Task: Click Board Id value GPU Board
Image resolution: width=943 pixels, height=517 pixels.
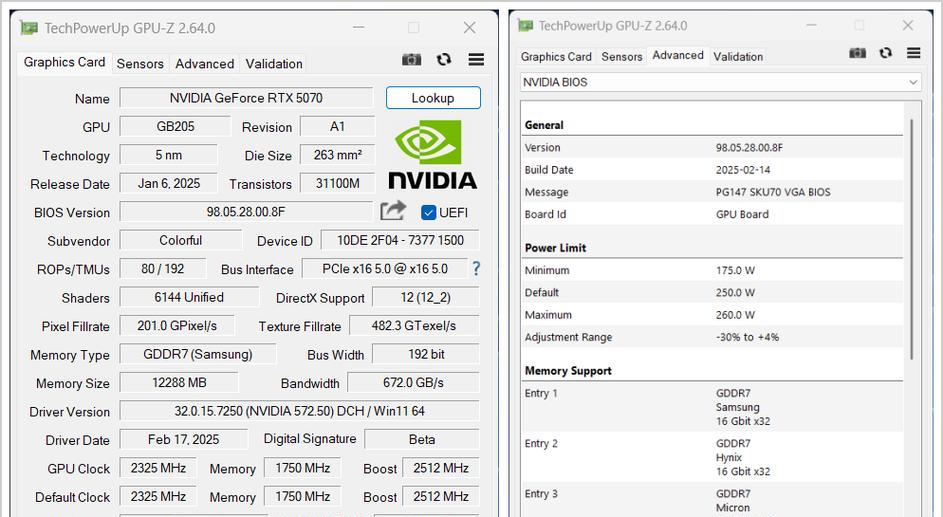Action: pyautogui.click(x=742, y=214)
